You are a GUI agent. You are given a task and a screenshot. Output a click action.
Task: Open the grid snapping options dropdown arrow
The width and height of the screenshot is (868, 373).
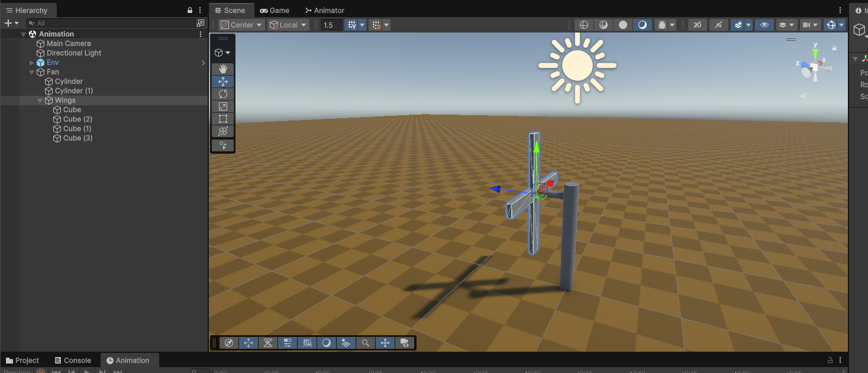[362, 25]
